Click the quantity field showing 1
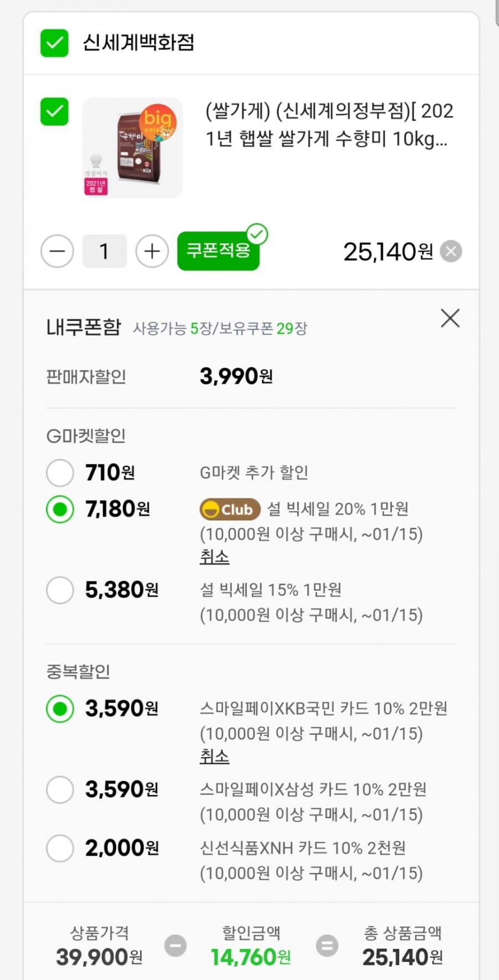Viewport: 499px width, 980px height. click(104, 251)
